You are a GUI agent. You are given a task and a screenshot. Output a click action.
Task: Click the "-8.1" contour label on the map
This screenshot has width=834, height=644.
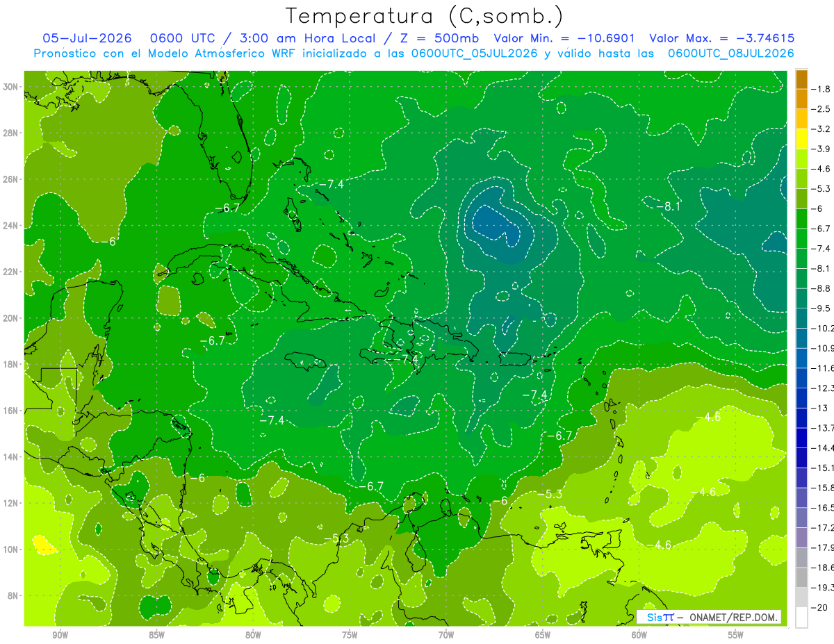(669, 206)
